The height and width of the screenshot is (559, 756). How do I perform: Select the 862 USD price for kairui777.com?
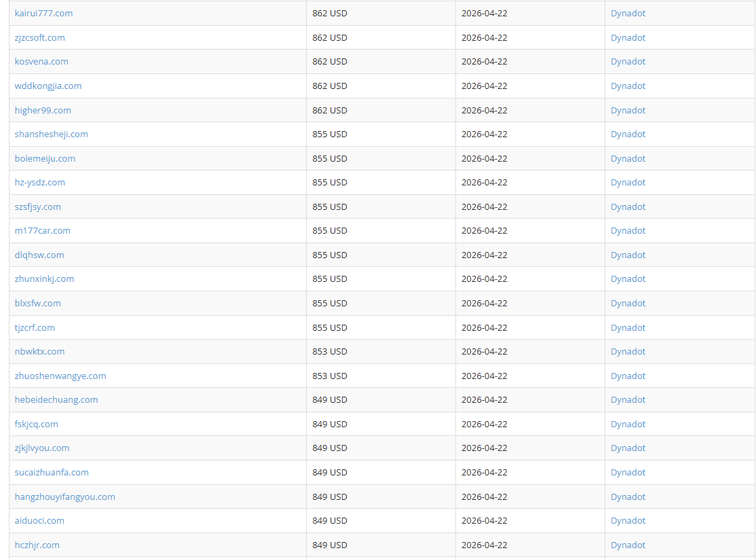pyautogui.click(x=330, y=14)
